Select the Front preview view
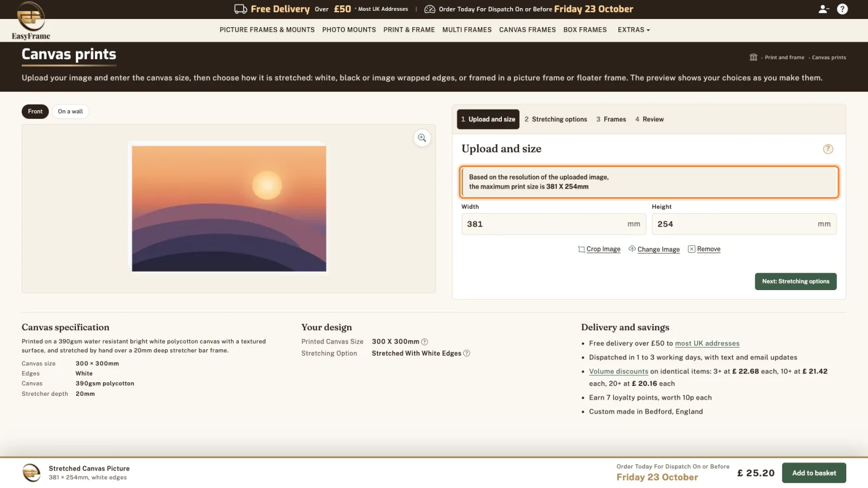 pos(35,112)
